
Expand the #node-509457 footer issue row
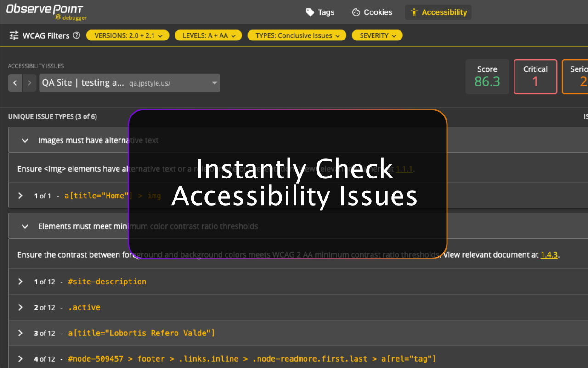coord(20,359)
